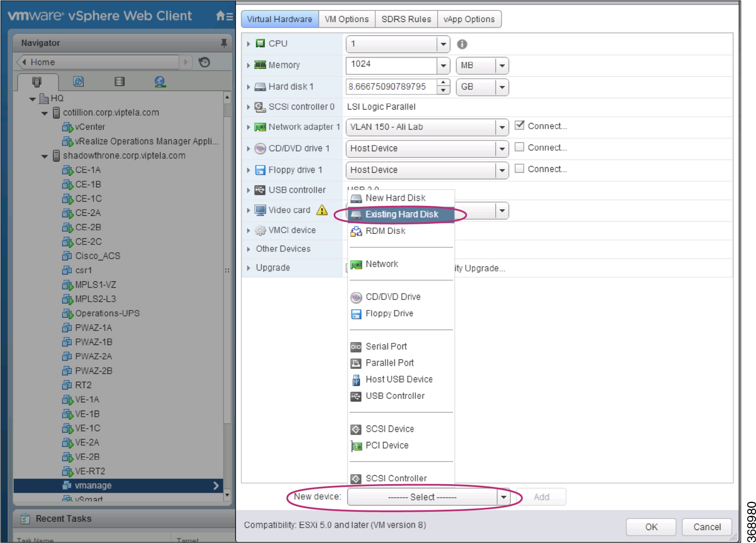Click the CPU info icon

pos(462,44)
